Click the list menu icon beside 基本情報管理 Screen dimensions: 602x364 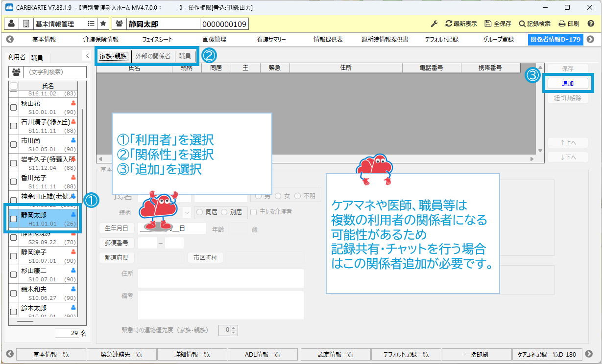tap(91, 23)
